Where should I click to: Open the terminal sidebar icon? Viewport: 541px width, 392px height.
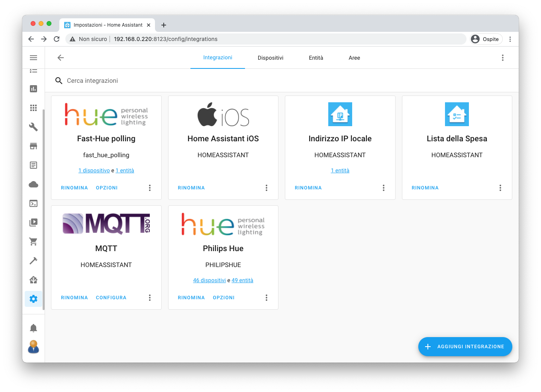point(33,203)
